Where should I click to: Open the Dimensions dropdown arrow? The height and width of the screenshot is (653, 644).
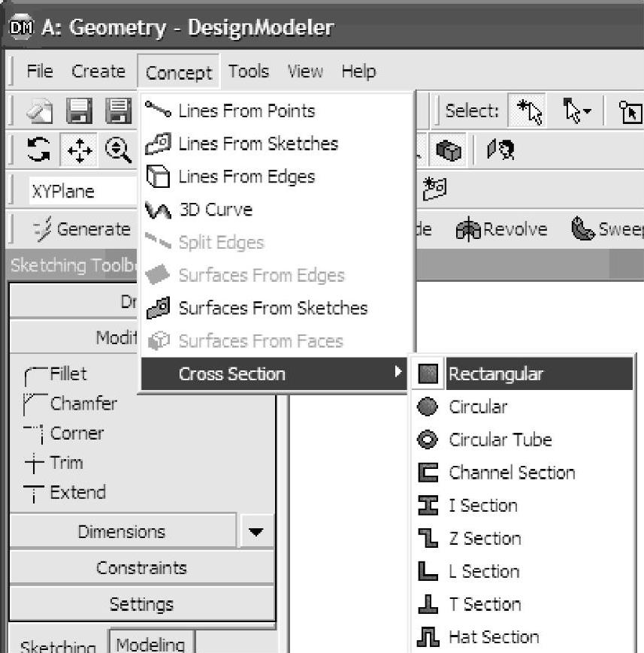(x=256, y=532)
